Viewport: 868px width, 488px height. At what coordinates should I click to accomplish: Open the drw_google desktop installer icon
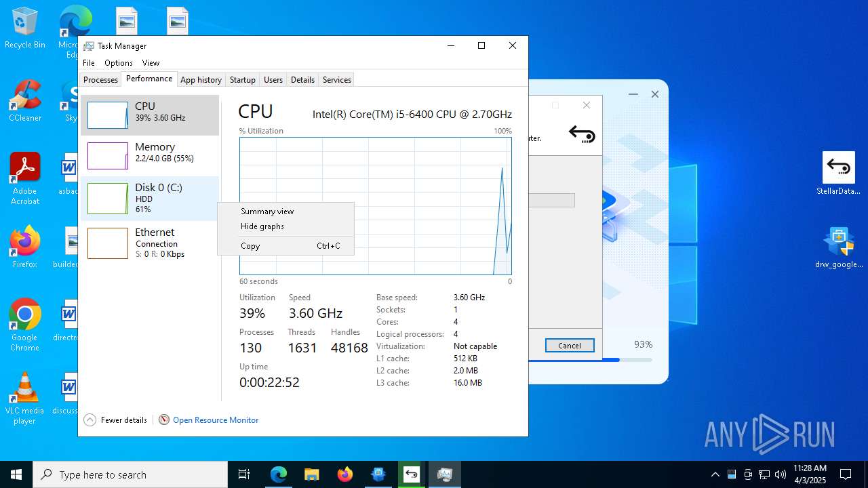pos(839,247)
